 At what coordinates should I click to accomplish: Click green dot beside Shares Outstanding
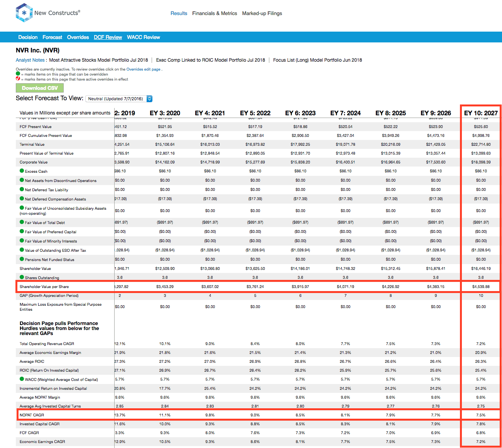22,277
